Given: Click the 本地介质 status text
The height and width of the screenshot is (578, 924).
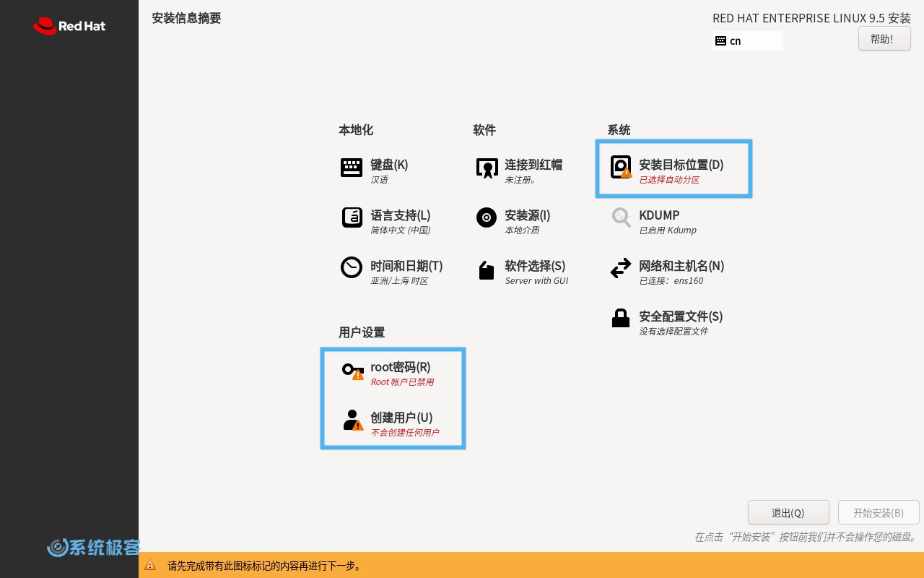Looking at the screenshot, I should (522, 230).
